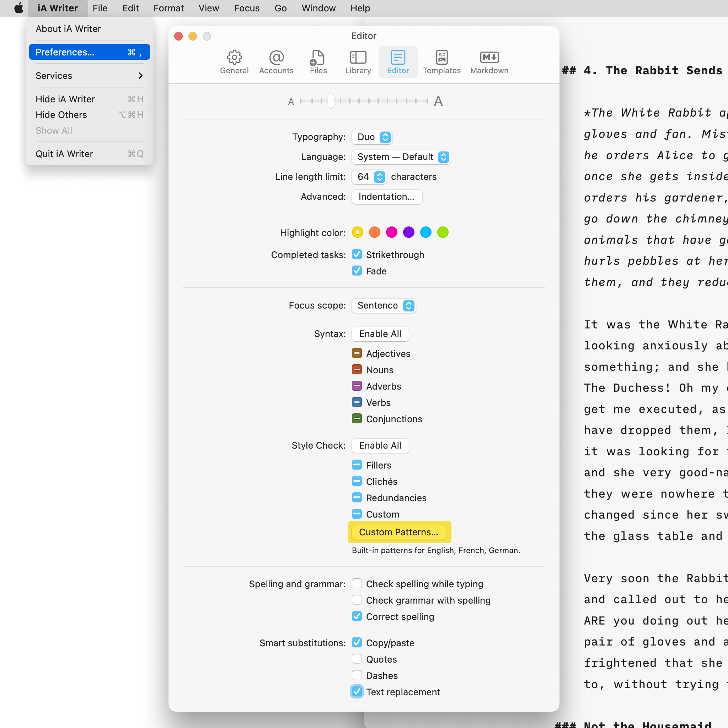
Task: Choose Hide iA Writer
Action: pyautogui.click(x=89, y=99)
